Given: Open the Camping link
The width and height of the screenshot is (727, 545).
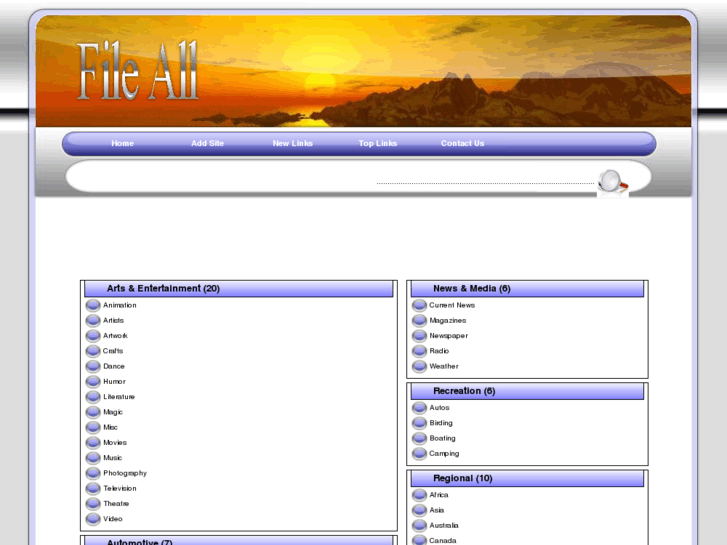Looking at the screenshot, I should (444, 454).
